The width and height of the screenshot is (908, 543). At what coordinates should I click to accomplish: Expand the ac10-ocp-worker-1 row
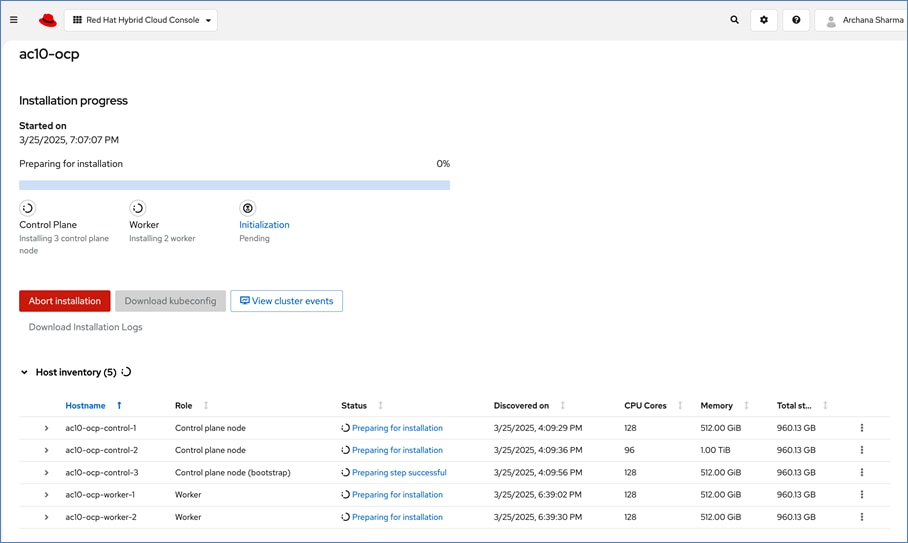[46, 494]
